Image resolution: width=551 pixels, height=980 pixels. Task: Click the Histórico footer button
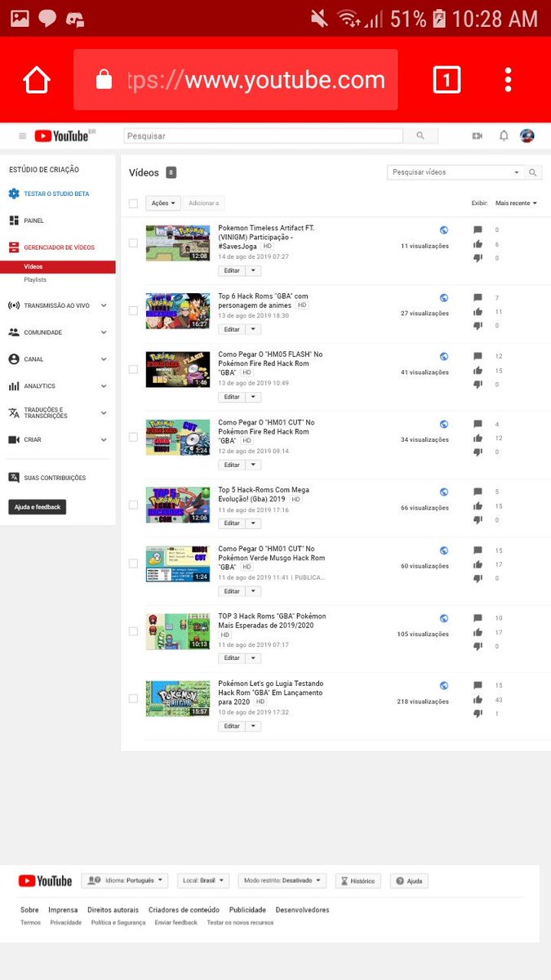358,881
